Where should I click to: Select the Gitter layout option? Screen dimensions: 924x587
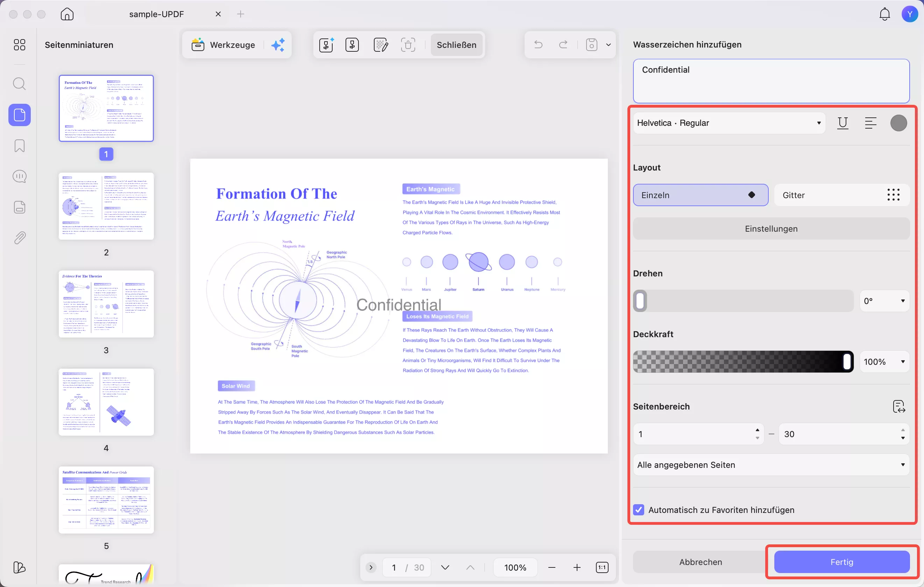point(841,195)
